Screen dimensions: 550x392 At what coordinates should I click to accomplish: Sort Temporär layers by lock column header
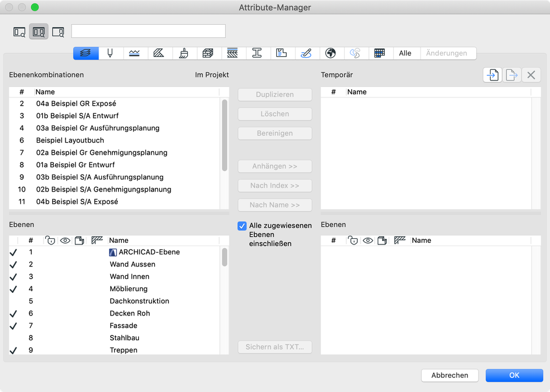(353, 241)
